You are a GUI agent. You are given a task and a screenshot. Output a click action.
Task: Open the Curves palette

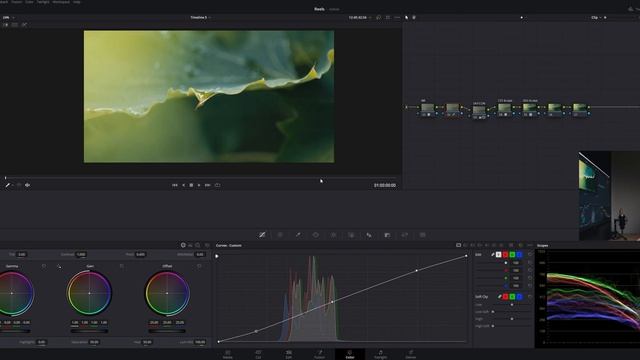[262, 235]
